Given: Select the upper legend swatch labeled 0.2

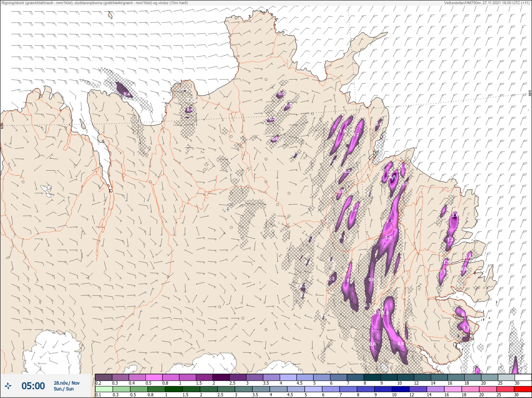Looking at the screenshot, I should click(103, 377).
